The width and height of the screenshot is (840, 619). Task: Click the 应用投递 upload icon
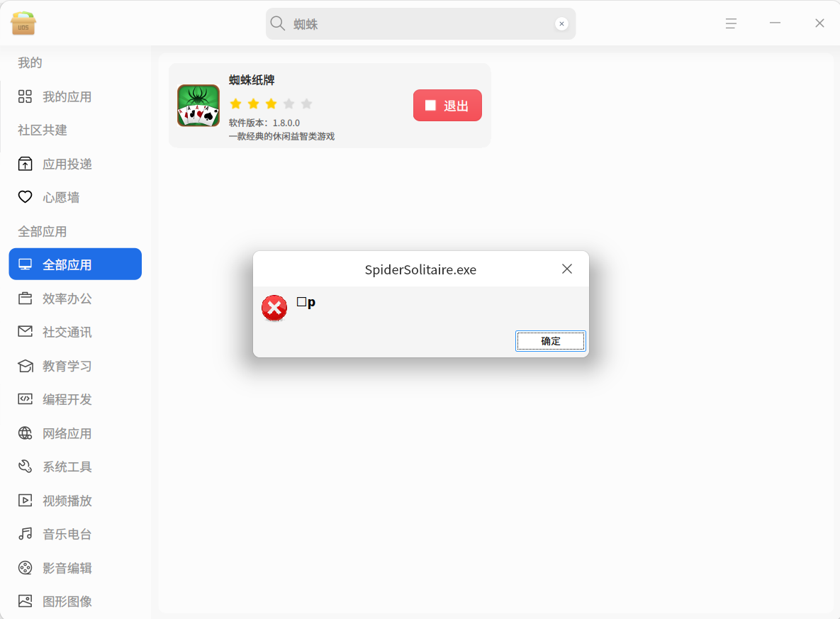tap(25, 164)
